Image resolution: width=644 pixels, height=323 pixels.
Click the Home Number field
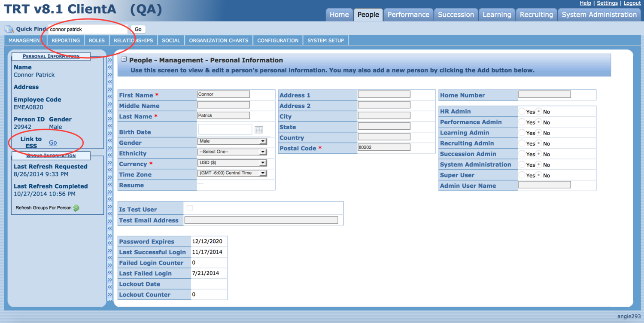click(544, 94)
